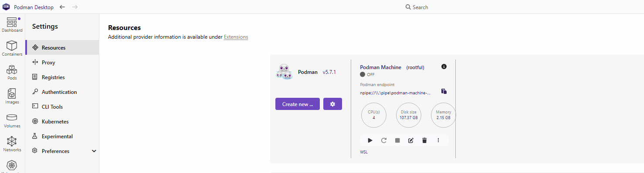Open Podman provider settings gear button
Viewport: 644px width, 173px height.
click(x=332, y=104)
